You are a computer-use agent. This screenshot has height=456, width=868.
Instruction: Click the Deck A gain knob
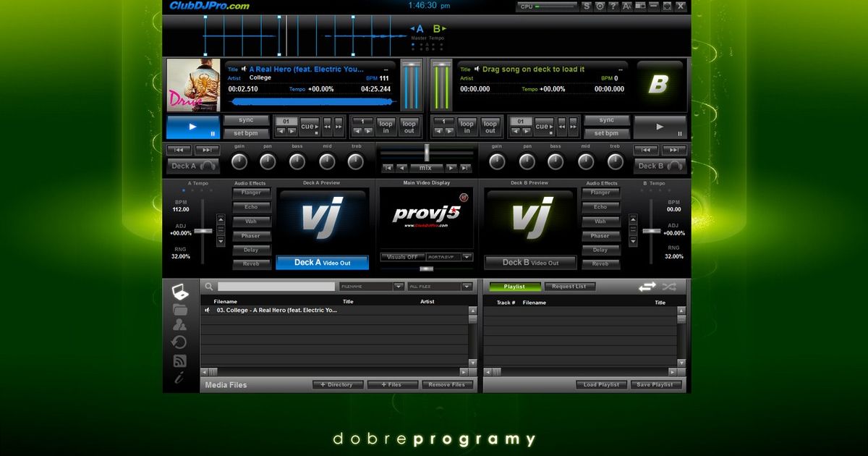(x=239, y=161)
